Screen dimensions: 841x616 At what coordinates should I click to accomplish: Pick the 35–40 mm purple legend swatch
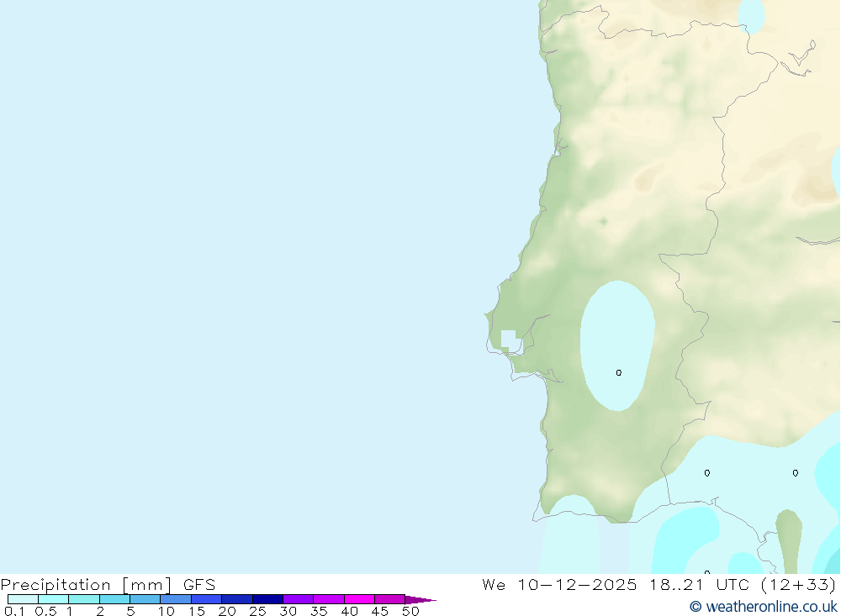click(x=329, y=599)
